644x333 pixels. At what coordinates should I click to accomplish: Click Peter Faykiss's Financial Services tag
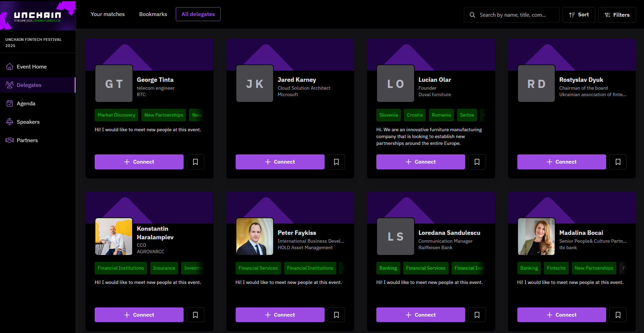pyautogui.click(x=258, y=268)
